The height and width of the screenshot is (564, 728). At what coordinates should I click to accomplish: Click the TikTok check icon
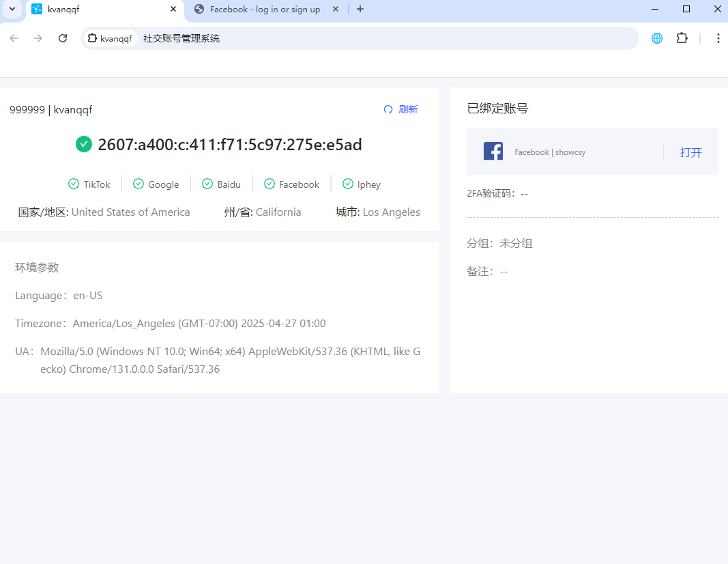(x=74, y=184)
